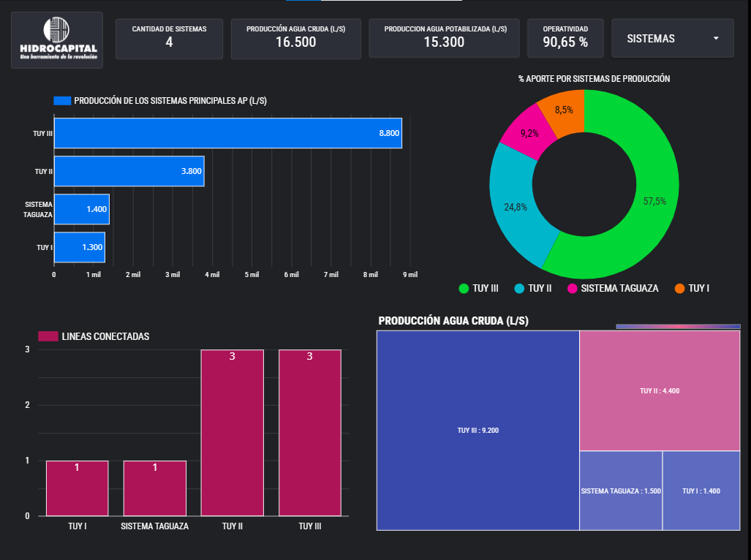Click the blue production legend swatch
Image resolution: width=751 pixels, height=560 pixels.
click(x=62, y=101)
